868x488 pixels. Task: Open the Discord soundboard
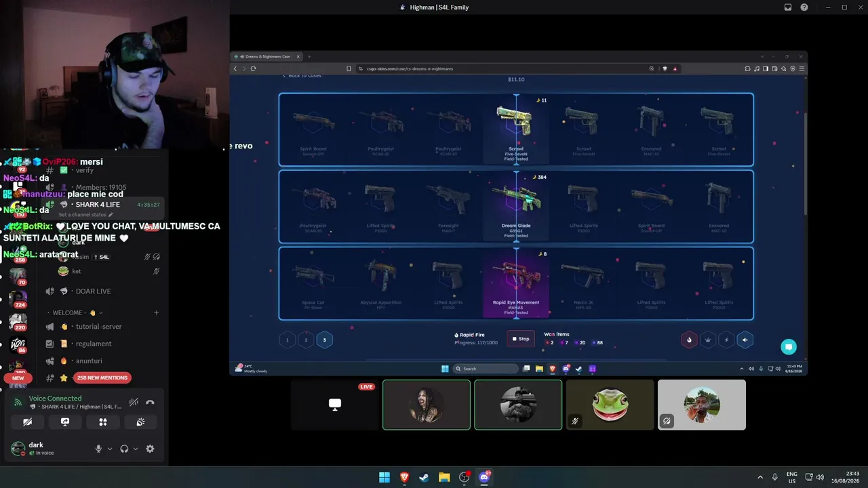pos(140,422)
